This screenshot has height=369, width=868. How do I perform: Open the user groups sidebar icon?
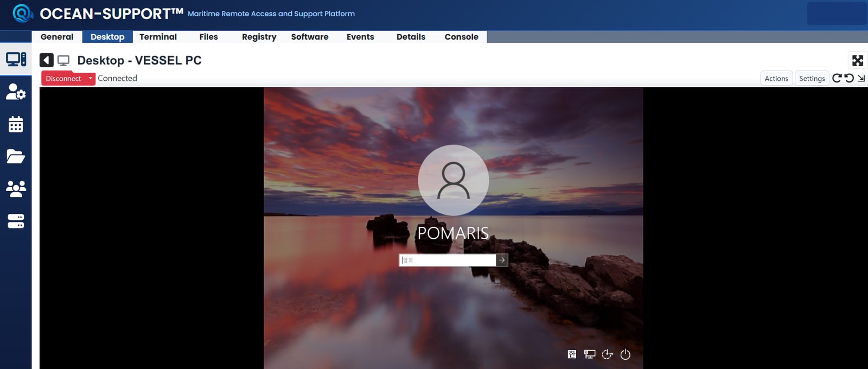click(16, 188)
